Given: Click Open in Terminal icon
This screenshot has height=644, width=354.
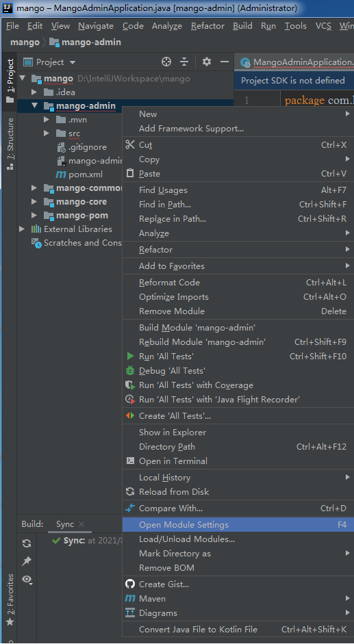Looking at the screenshot, I should coord(130,461).
